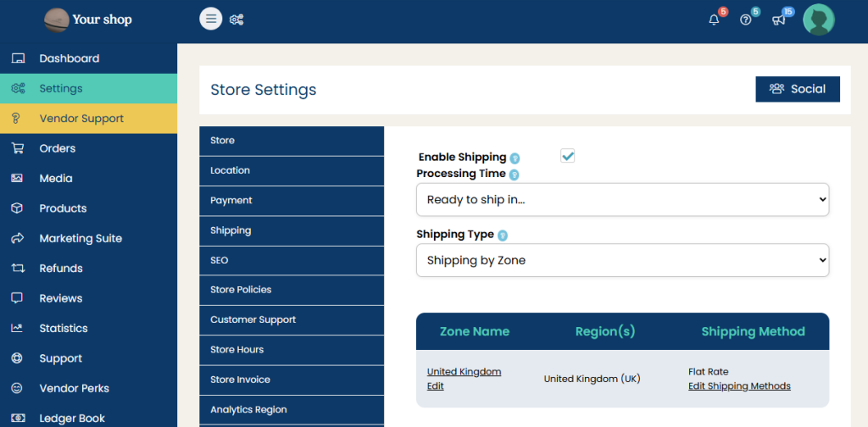
Task: Go to Orders in the sidebar
Action: (57, 148)
